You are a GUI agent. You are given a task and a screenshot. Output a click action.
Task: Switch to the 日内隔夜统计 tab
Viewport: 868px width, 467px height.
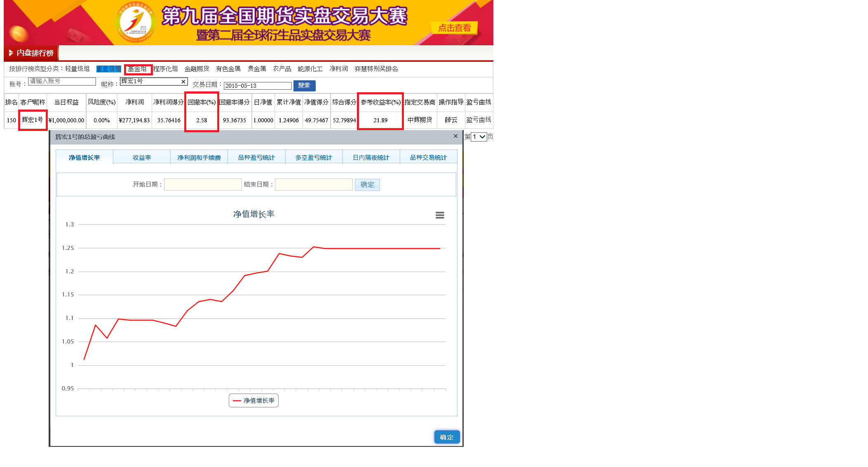[371, 158]
